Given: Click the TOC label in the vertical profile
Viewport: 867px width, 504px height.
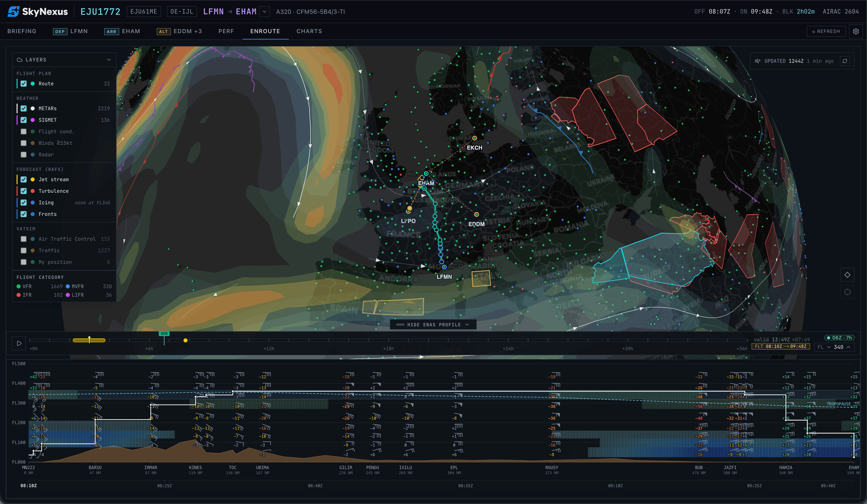Looking at the screenshot, I should 233,468.
